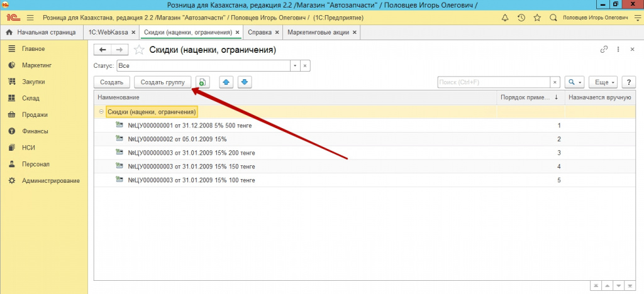Image resolution: width=644 pixels, height=294 pixels.
Task: Open the hamburger main menu icon
Action: [x=30, y=18]
